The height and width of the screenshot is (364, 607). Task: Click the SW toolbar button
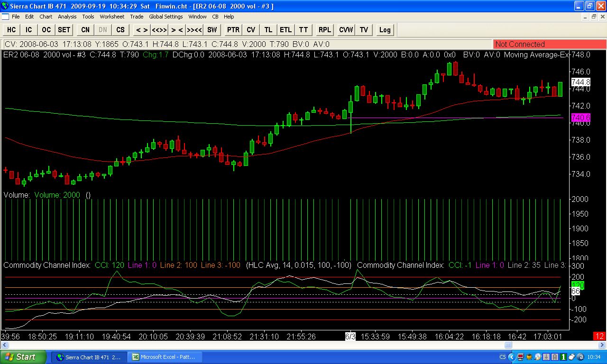[212, 30]
